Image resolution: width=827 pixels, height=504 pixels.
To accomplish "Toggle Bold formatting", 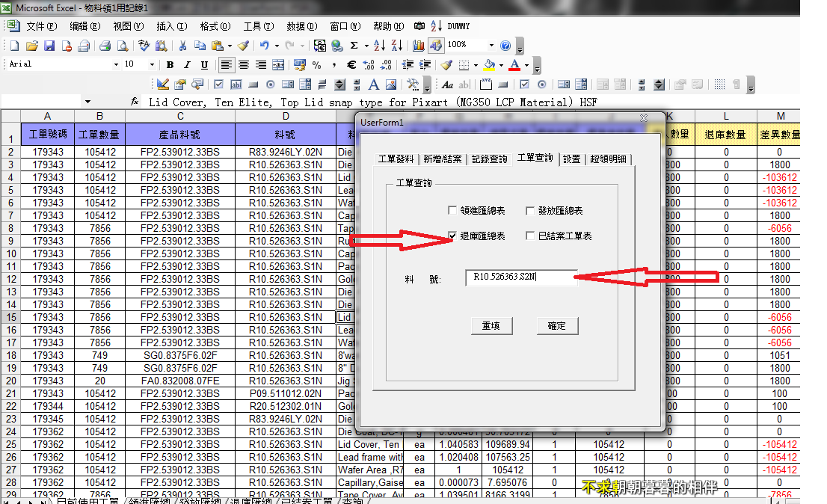I will (170, 65).
